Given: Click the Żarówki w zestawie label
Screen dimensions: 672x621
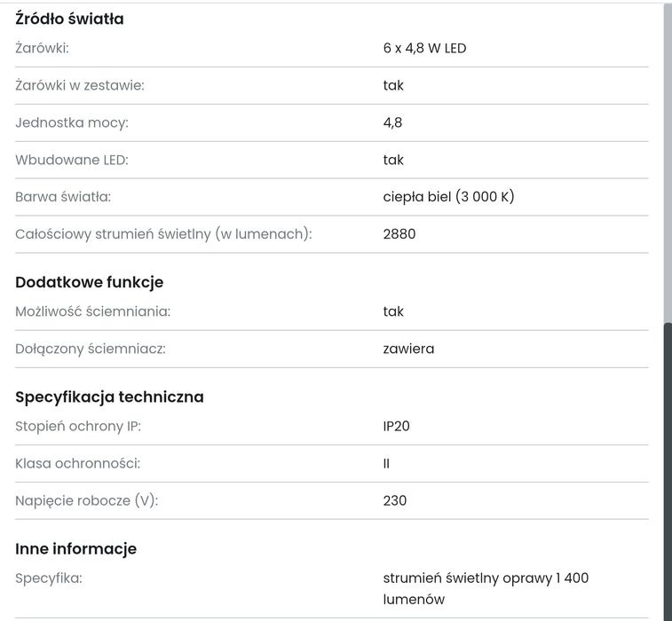Looking at the screenshot, I should click(80, 85).
